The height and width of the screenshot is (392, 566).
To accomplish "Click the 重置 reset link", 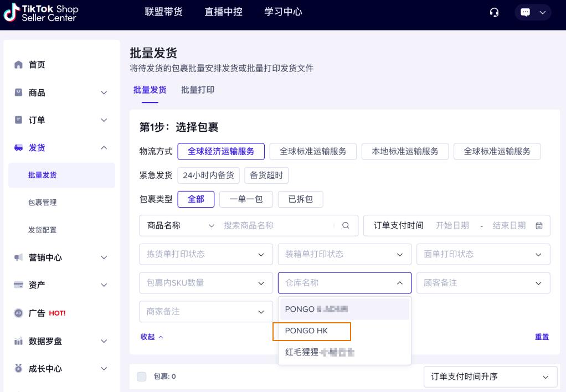I will [543, 337].
